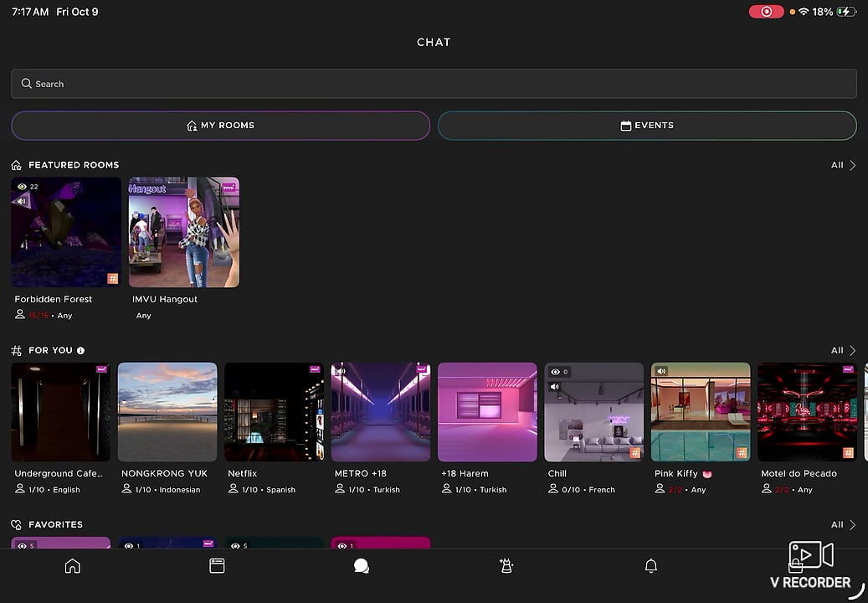Open the METRO +18 room thumbnail
Viewport: 868px width, 603px height.
[381, 412]
